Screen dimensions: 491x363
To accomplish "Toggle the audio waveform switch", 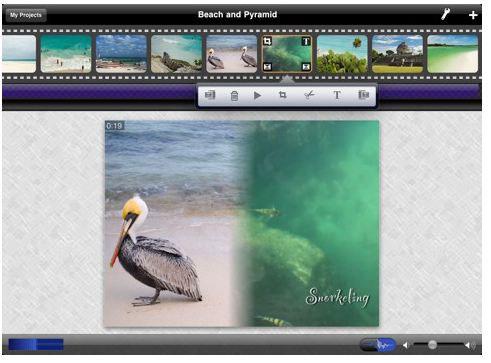I will tap(378, 345).
